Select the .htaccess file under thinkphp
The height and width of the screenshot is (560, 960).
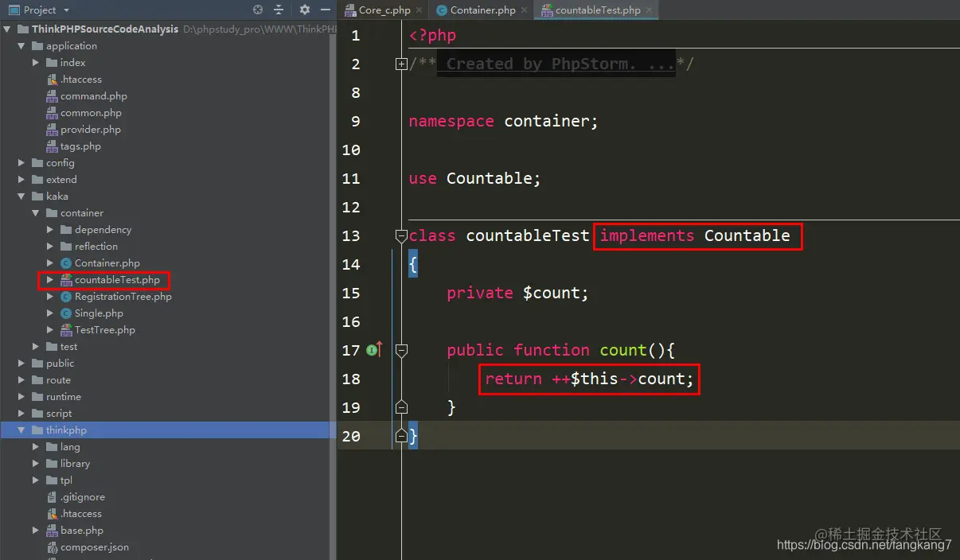(x=80, y=514)
